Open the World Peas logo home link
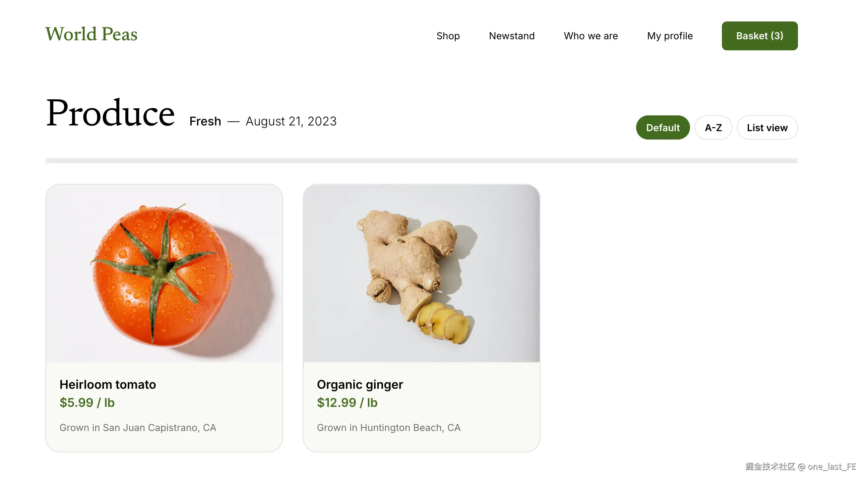 pyautogui.click(x=91, y=34)
